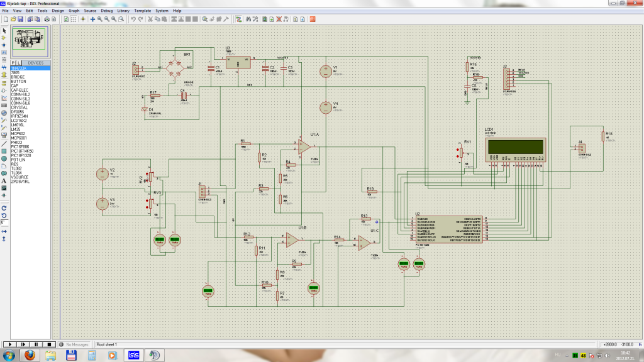Select the Generator Mode tool
Image resolution: width=644 pixels, height=362 pixels.
(x=4, y=113)
